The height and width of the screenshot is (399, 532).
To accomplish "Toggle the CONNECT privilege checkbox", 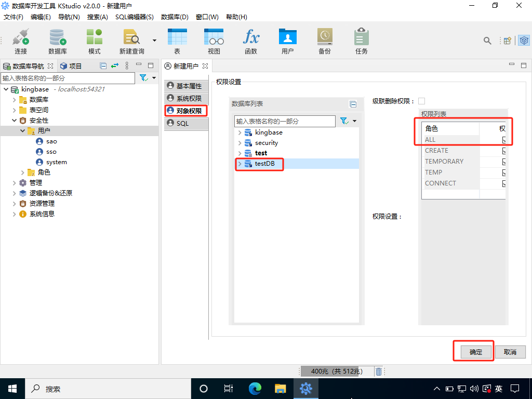I will 504,183.
